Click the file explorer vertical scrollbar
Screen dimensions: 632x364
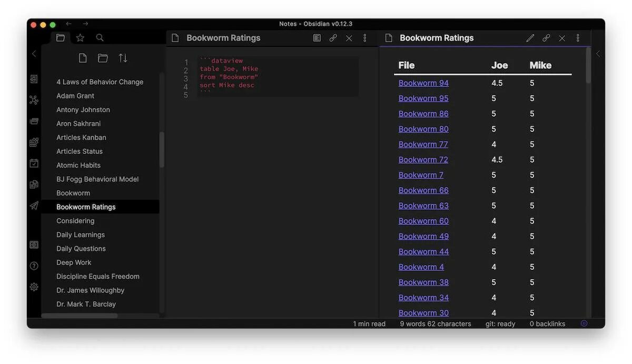point(162,150)
